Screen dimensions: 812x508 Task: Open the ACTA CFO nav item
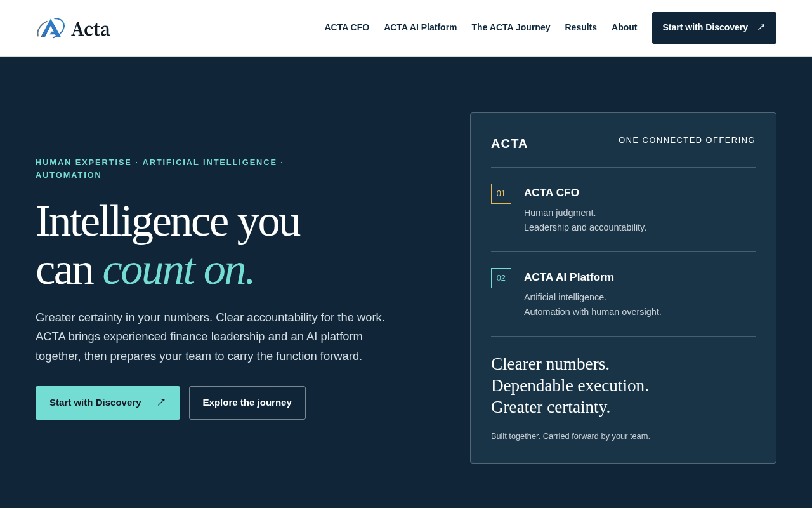click(x=347, y=27)
